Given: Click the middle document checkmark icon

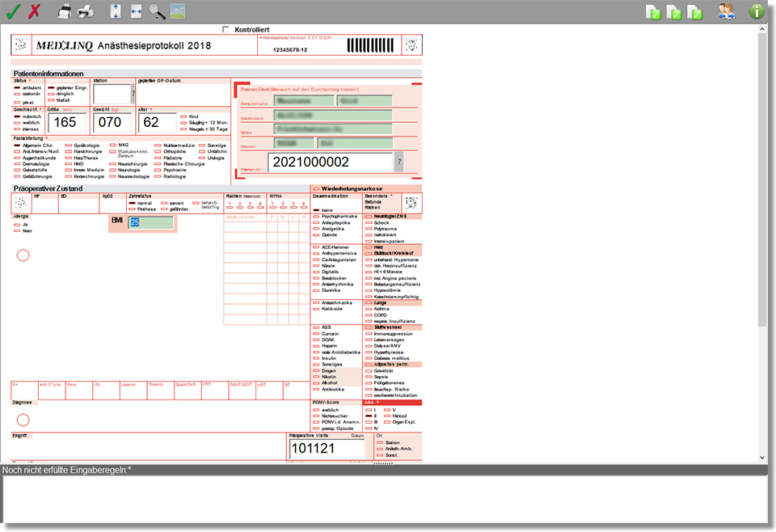Looking at the screenshot, I should point(674,12).
